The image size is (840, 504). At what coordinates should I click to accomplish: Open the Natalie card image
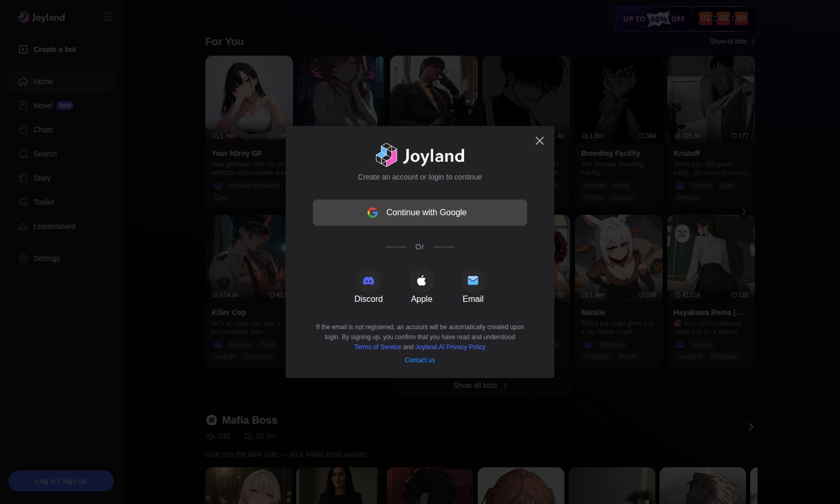618,258
